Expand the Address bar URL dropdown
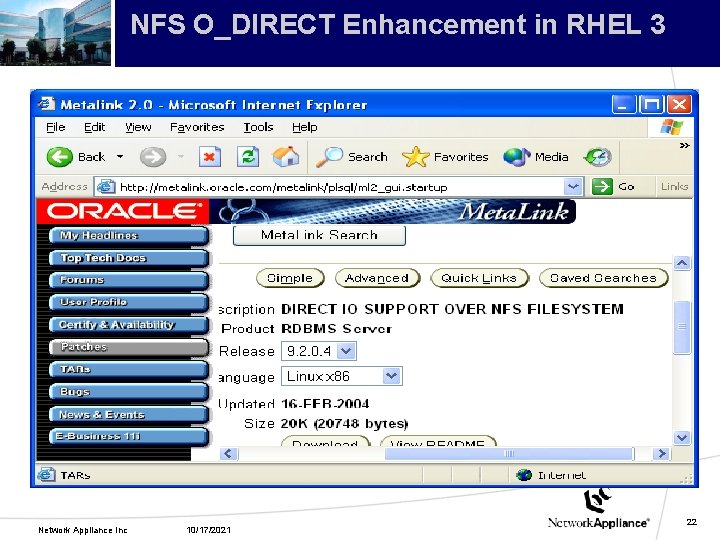Image resolution: width=720 pixels, height=540 pixels. point(573,186)
